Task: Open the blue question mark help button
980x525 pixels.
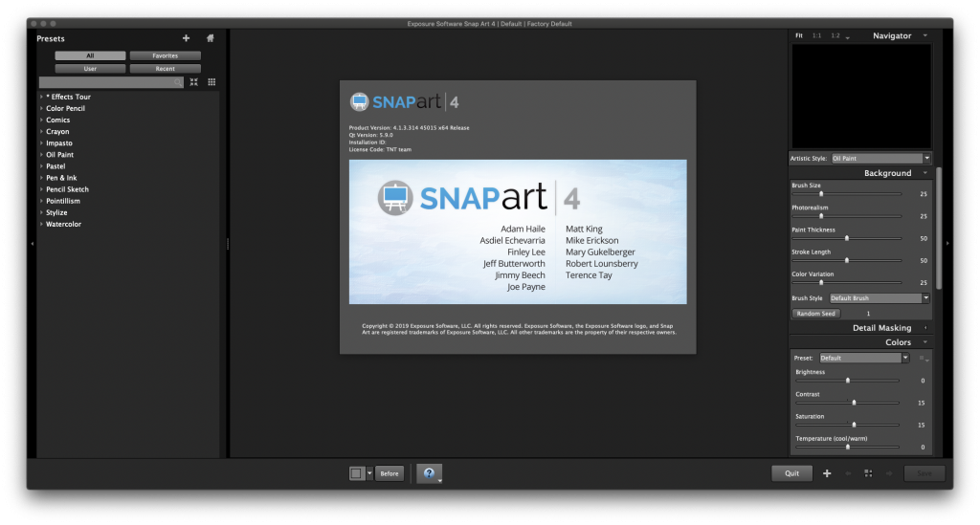Action: [x=429, y=473]
